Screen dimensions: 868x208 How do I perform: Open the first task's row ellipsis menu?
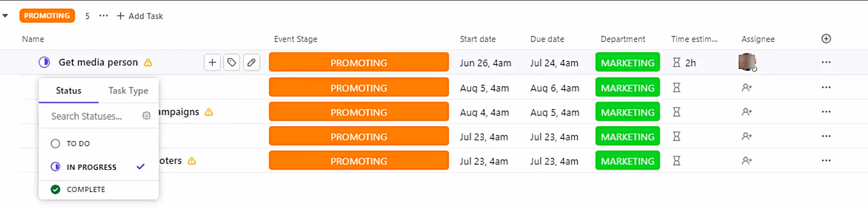[x=826, y=63]
